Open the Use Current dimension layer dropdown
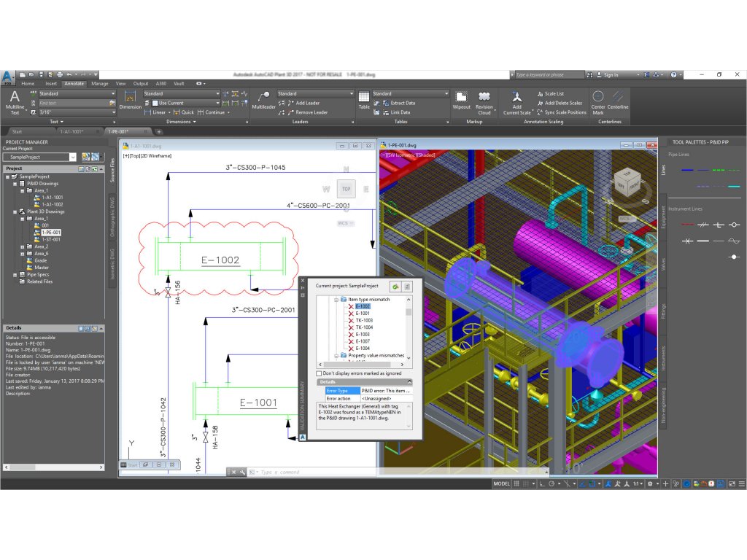The height and width of the screenshot is (560, 747). (x=185, y=103)
